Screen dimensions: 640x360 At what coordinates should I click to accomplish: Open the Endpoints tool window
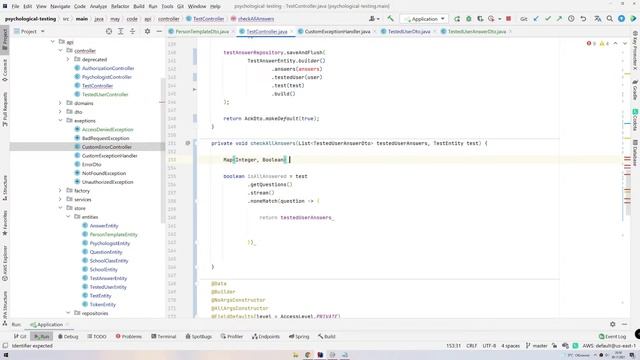pyautogui.click(x=266, y=336)
